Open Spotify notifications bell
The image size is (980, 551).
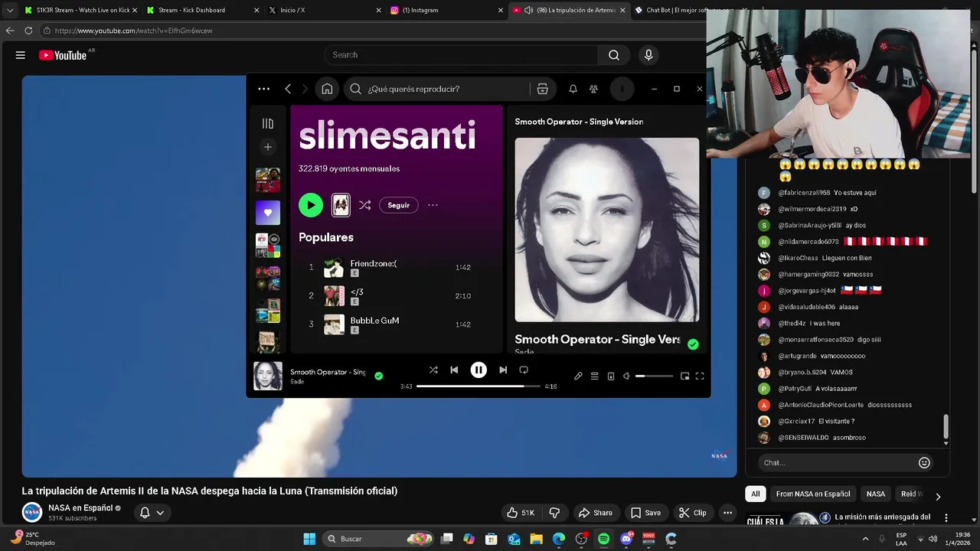pyautogui.click(x=573, y=89)
